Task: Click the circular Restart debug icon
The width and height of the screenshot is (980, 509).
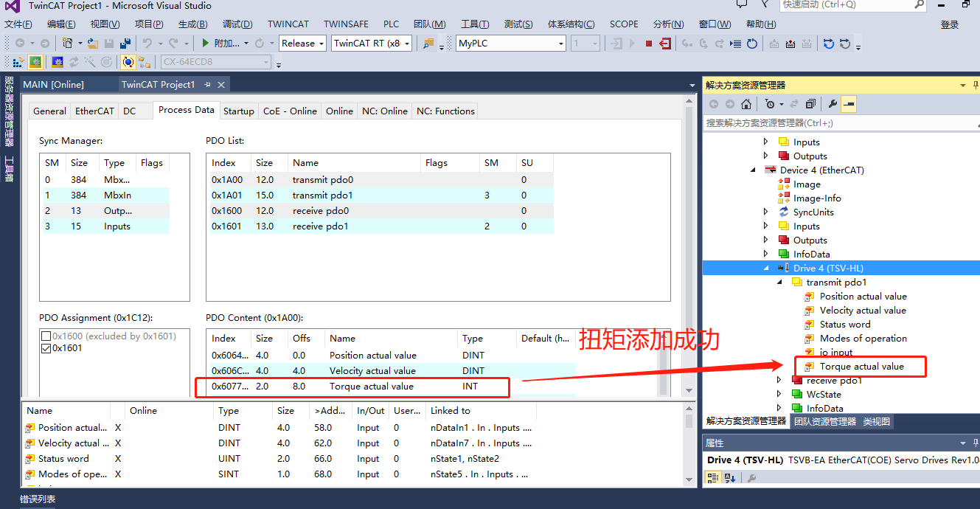Action: (x=752, y=44)
